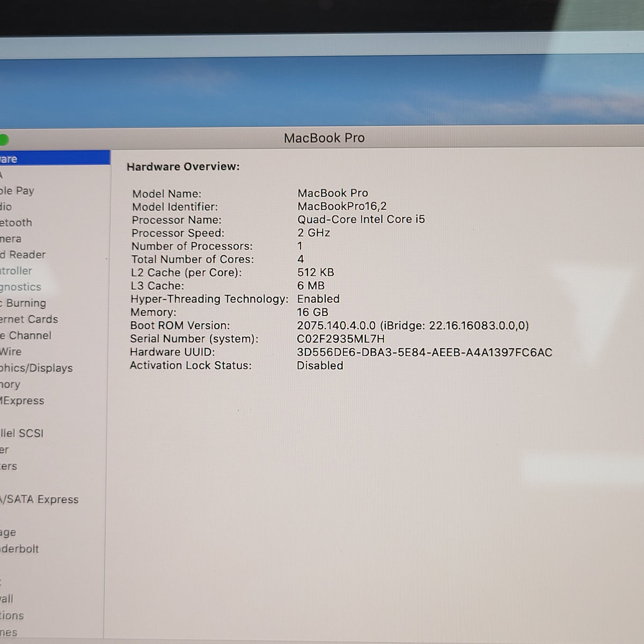This screenshot has height=644, width=644.
Task: Select Camera in the sidebar
Action: (x=11, y=239)
